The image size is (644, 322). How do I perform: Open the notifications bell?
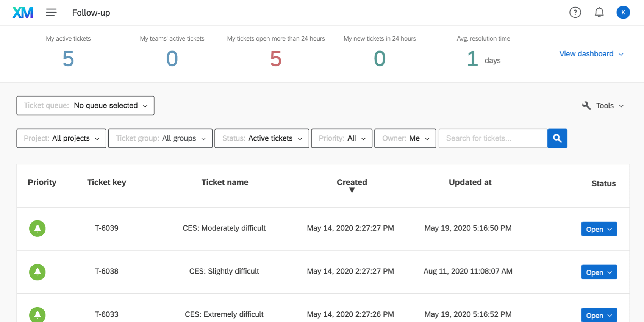tap(599, 13)
